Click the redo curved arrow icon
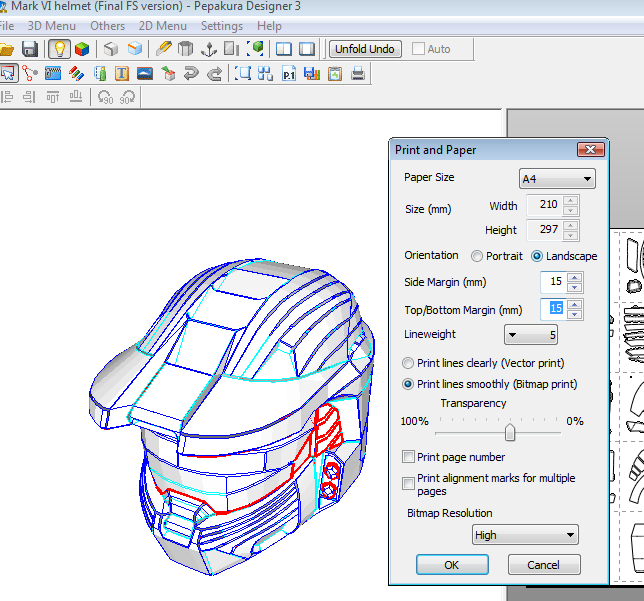Screen dimensions: 644x601 pos(214,74)
